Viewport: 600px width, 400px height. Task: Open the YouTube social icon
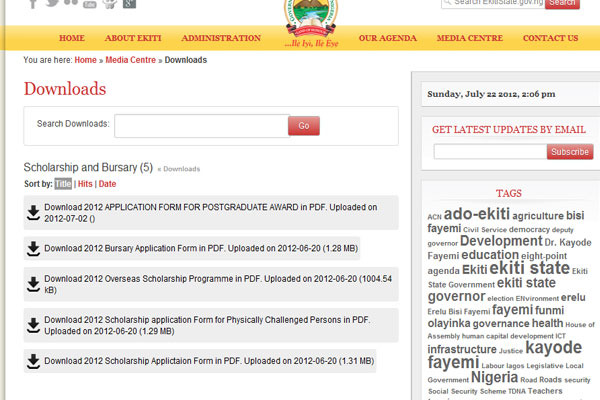pos(90,4)
